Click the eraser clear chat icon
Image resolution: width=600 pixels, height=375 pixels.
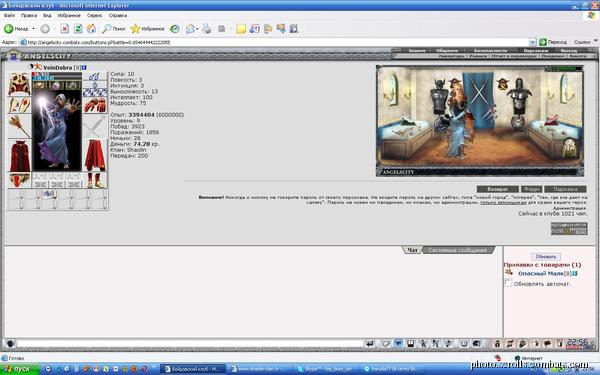point(385,344)
